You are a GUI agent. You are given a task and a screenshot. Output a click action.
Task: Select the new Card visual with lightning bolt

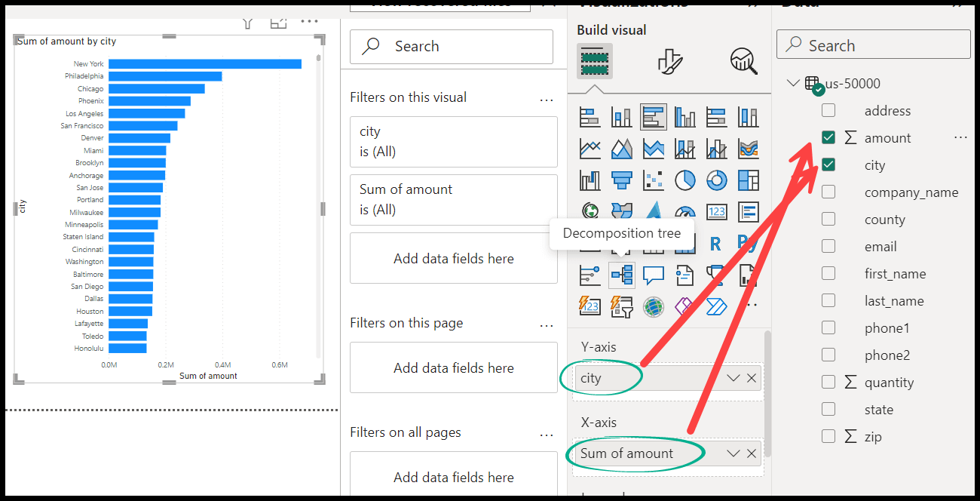[590, 306]
